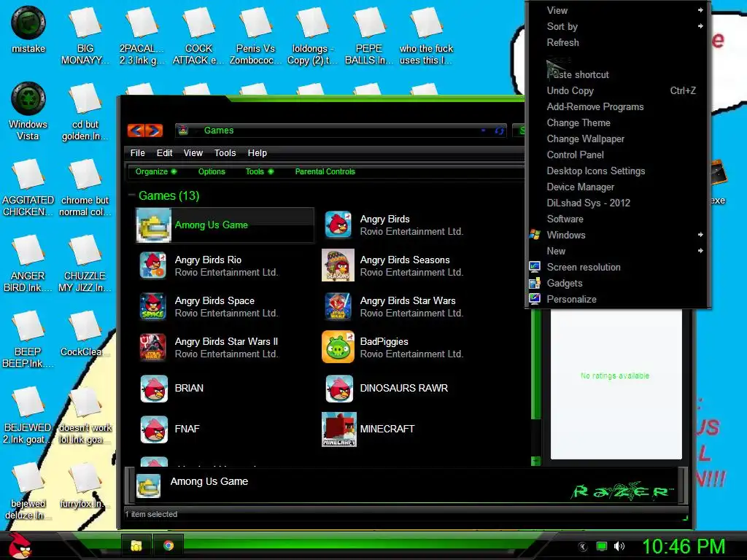The image size is (747, 560).
Task: Click the back arrow in Games window
Action: click(136, 130)
